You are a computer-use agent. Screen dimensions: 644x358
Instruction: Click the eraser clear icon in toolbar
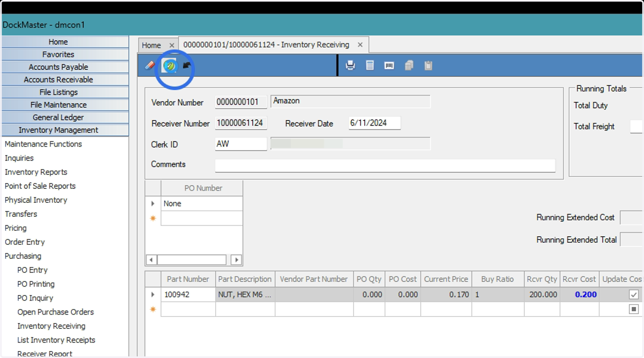[150, 65]
